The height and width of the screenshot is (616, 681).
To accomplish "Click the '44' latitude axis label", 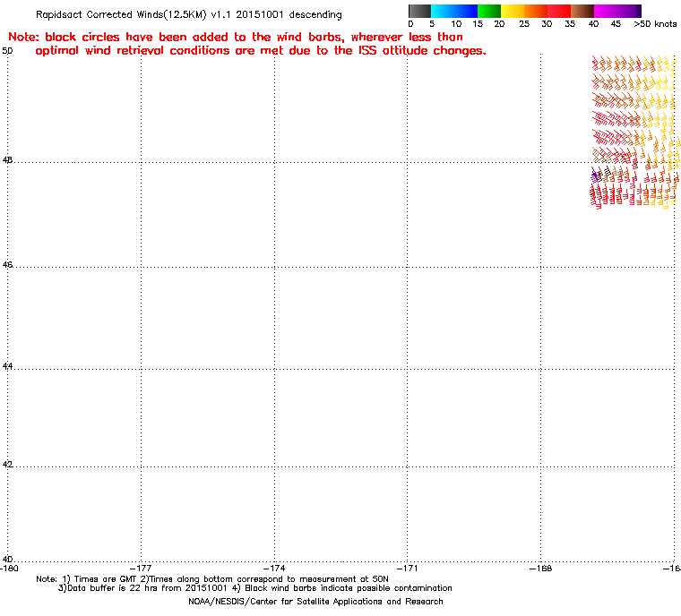I will click(7, 366).
